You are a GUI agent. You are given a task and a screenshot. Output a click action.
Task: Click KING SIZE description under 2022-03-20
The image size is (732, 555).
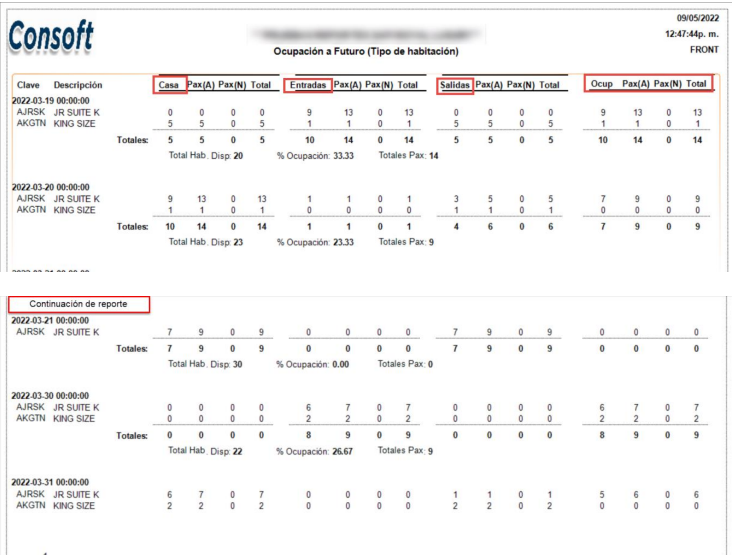pyautogui.click(x=74, y=210)
